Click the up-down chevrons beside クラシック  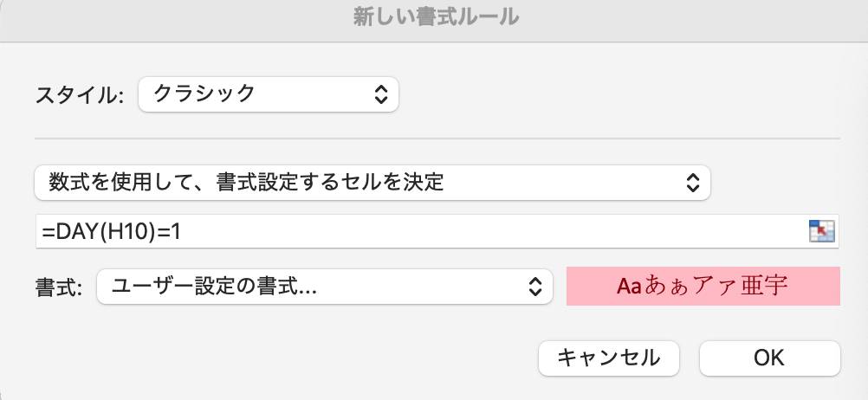(381, 94)
